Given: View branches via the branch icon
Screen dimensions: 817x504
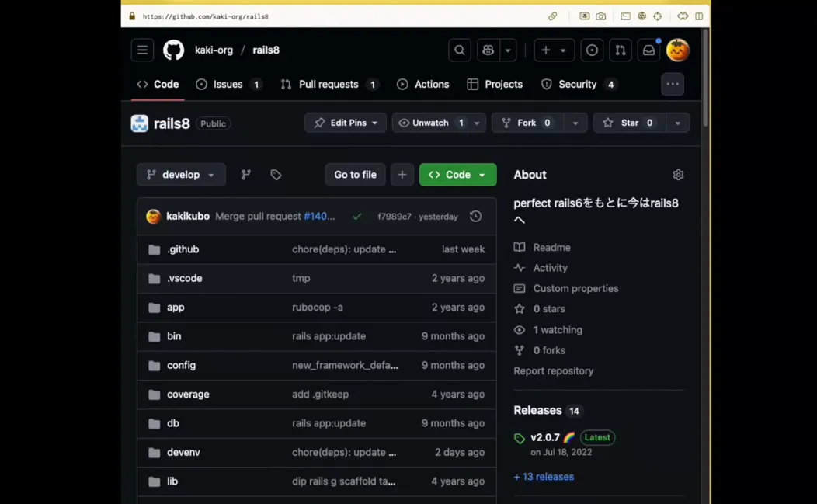Looking at the screenshot, I should [x=246, y=175].
